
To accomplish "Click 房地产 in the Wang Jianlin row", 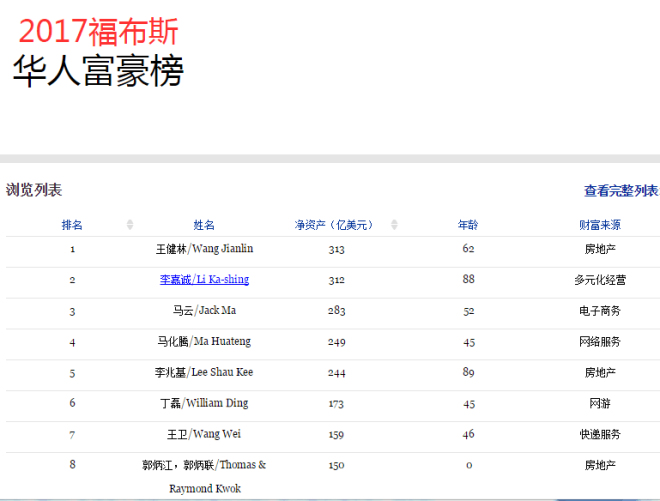I will 600,249.
